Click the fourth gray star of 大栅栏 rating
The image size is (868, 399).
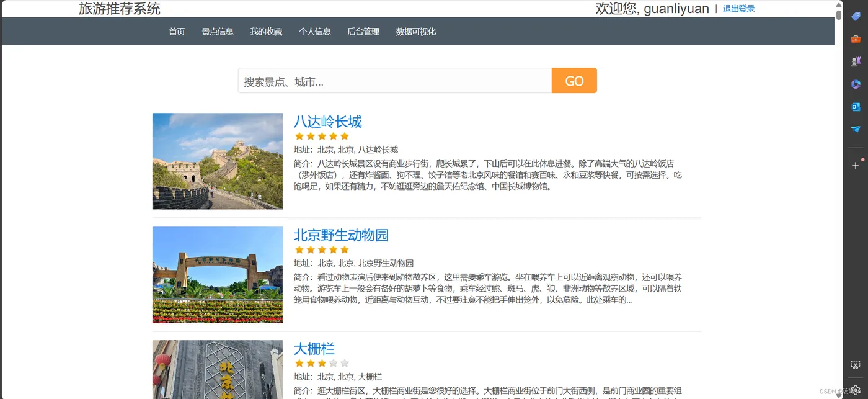pyautogui.click(x=334, y=363)
